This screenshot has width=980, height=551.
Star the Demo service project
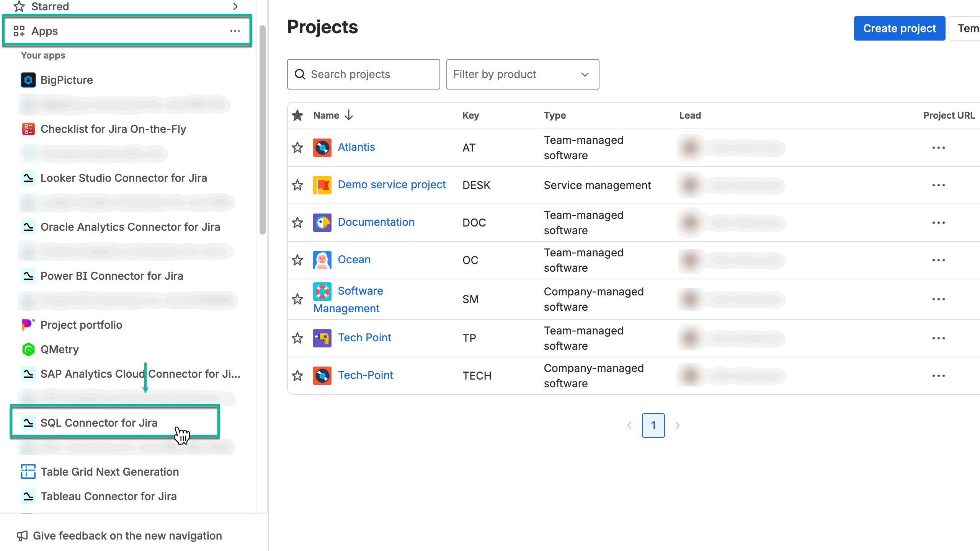click(x=297, y=185)
